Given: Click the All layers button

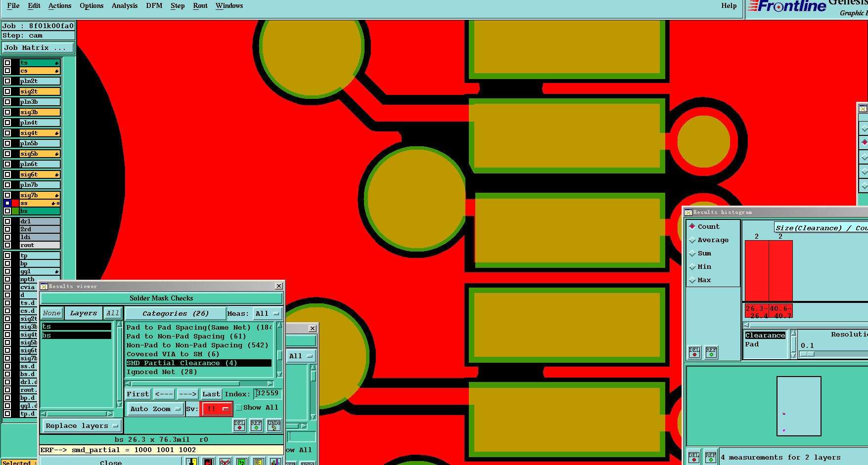Looking at the screenshot, I should (x=113, y=313).
